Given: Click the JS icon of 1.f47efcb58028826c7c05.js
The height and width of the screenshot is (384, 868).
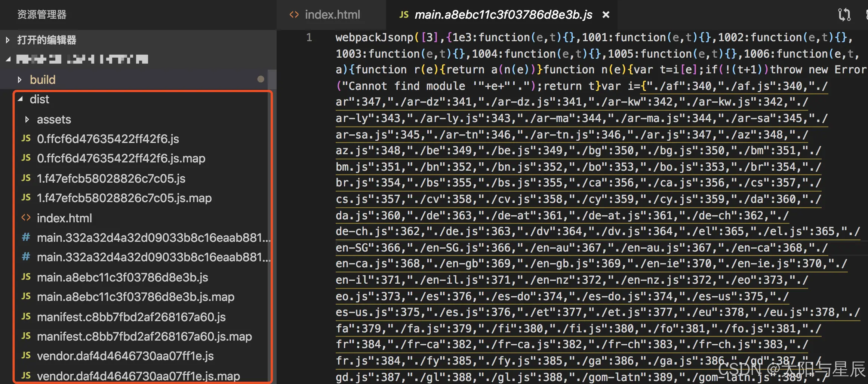Looking at the screenshot, I should click(x=26, y=178).
